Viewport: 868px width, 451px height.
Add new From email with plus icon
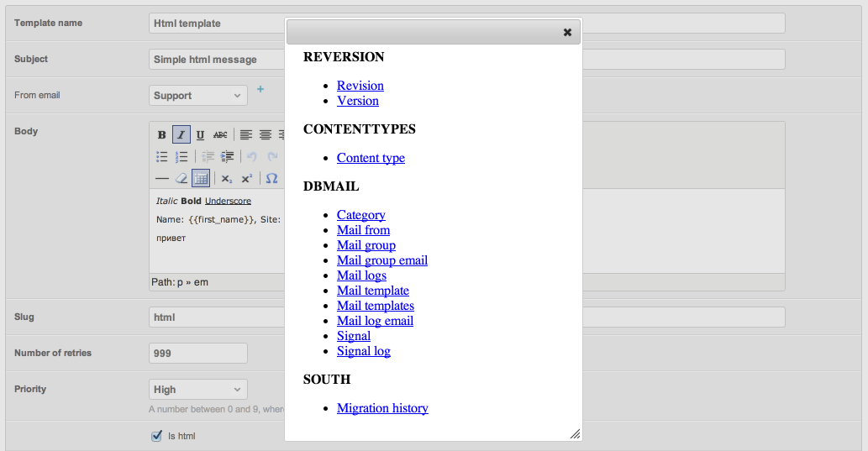click(x=260, y=89)
